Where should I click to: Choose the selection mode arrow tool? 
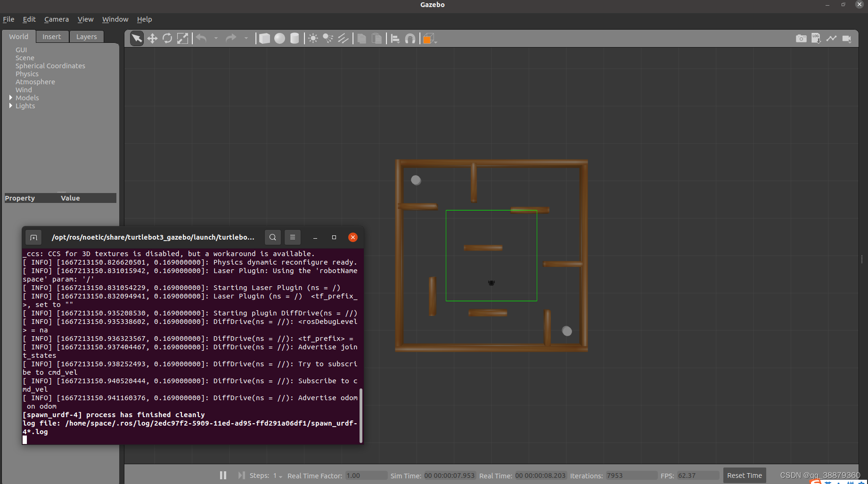tap(137, 39)
